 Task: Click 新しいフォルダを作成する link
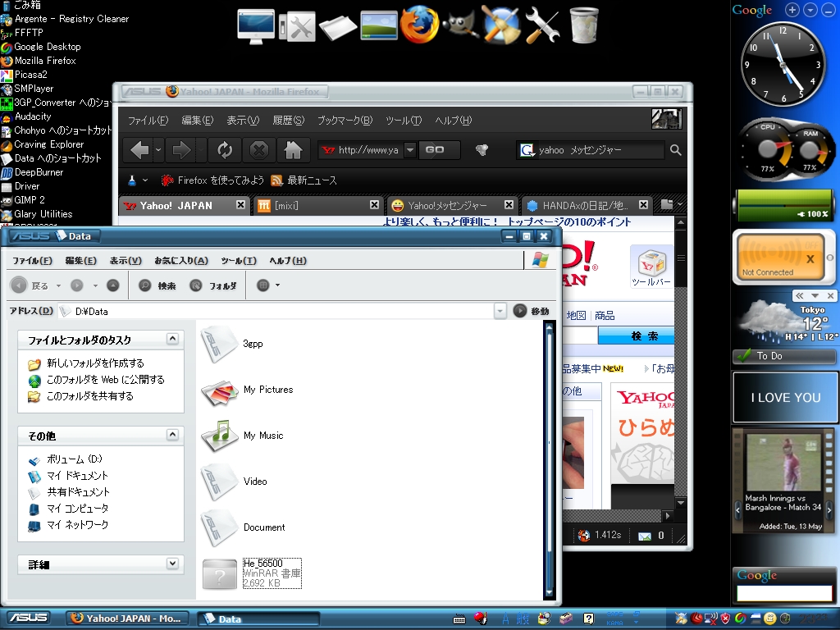coord(95,363)
